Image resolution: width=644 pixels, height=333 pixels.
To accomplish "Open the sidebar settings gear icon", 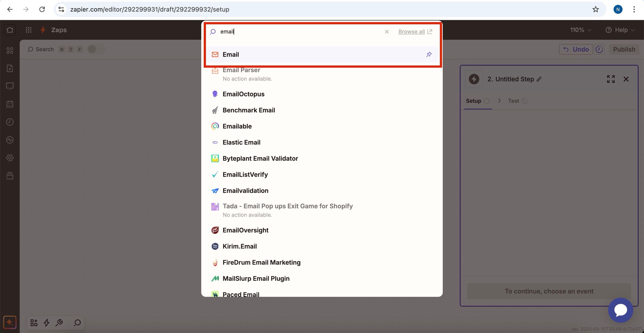I will point(10,158).
